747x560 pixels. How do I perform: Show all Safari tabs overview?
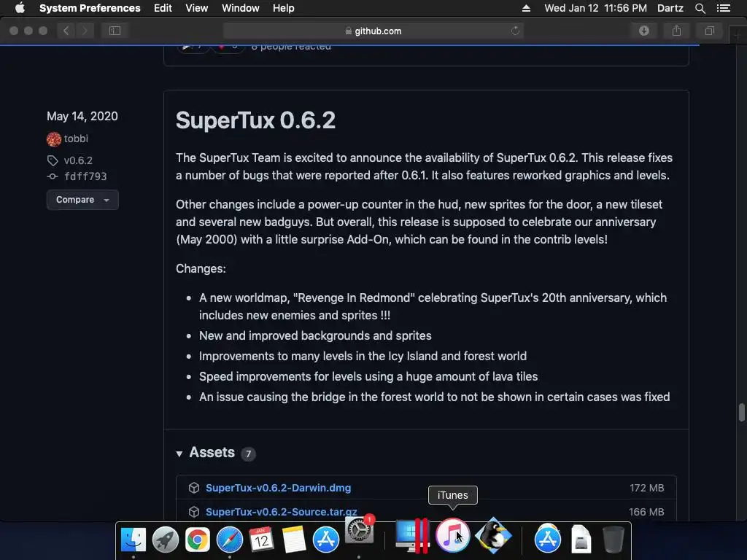pos(709,31)
